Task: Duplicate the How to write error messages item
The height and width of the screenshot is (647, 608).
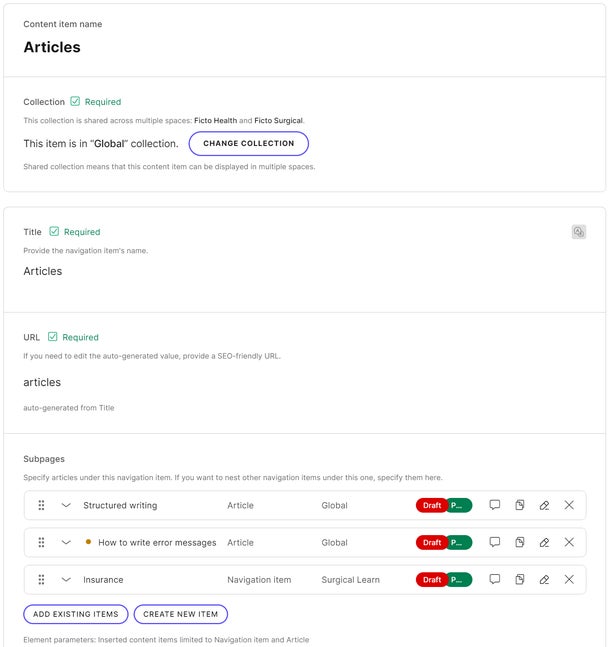Action: [x=520, y=542]
